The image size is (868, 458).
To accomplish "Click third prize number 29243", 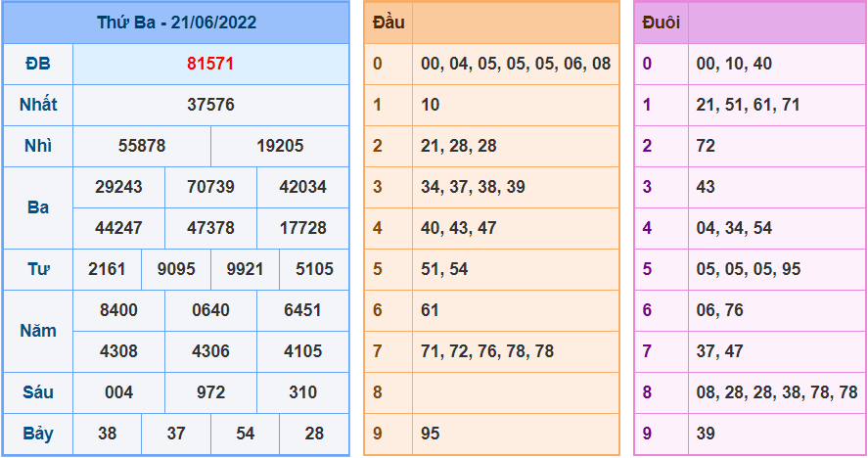I will 118,187.
